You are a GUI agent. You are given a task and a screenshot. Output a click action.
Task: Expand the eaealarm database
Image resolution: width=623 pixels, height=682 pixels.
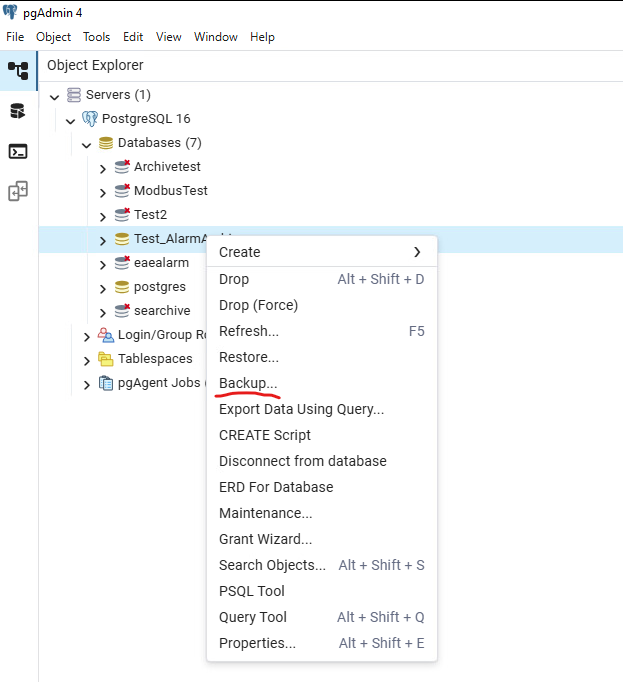(103, 265)
